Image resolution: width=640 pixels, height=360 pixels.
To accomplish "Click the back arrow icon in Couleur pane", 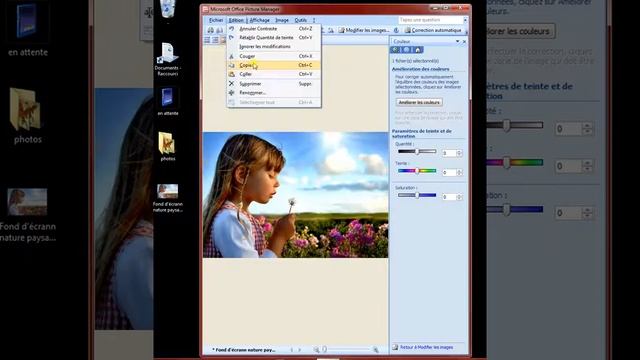I will tap(395, 50).
